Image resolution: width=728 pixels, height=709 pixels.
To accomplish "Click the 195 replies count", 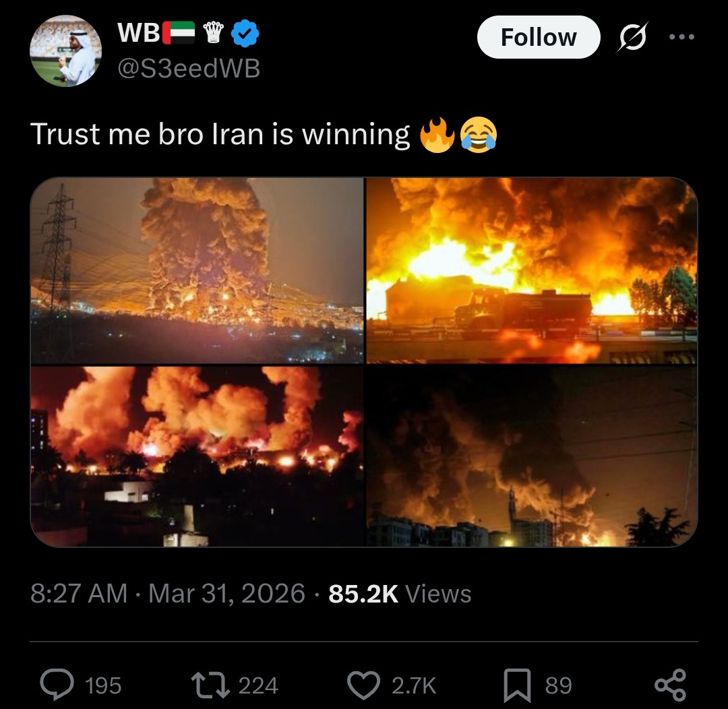I will [x=103, y=686].
